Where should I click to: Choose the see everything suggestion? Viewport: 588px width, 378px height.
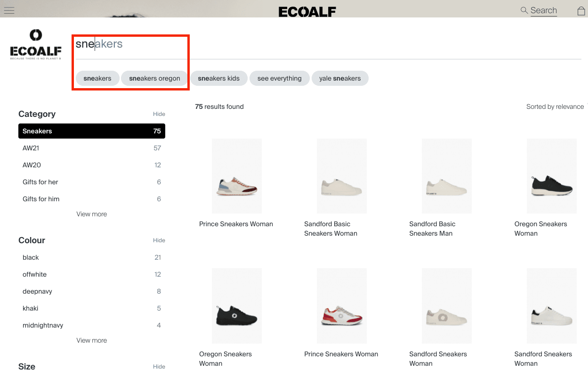279,78
